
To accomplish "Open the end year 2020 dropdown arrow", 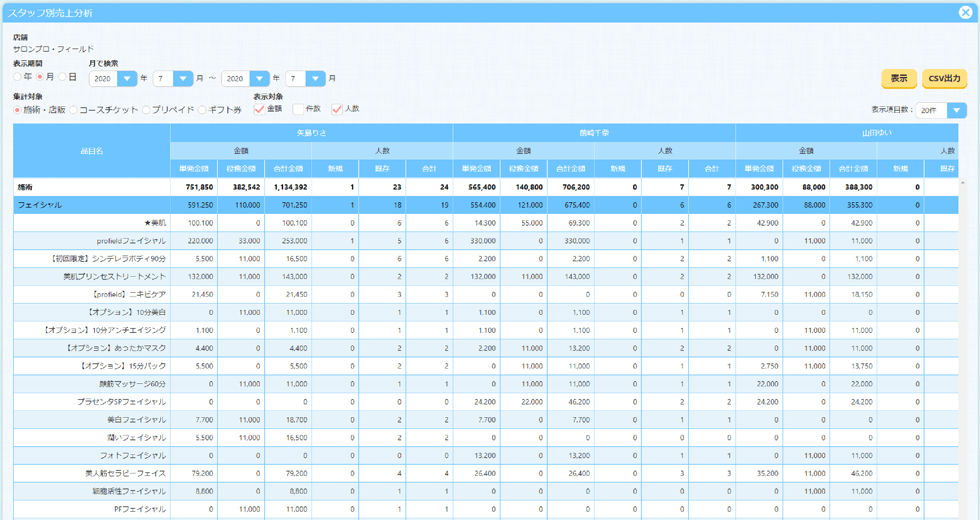I will (259, 78).
